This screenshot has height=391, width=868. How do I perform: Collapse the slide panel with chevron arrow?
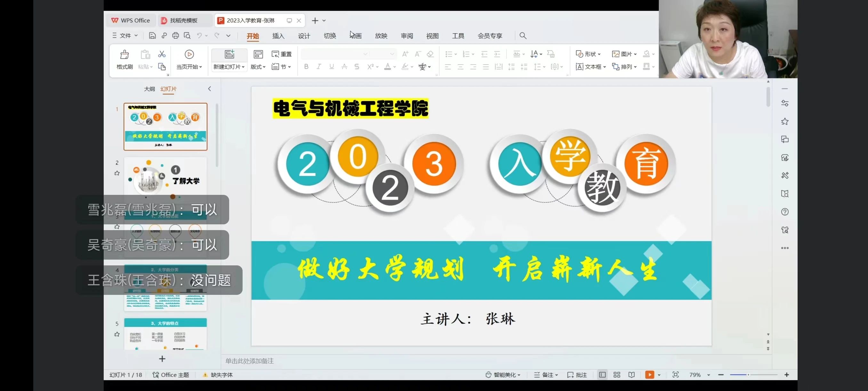(209, 89)
